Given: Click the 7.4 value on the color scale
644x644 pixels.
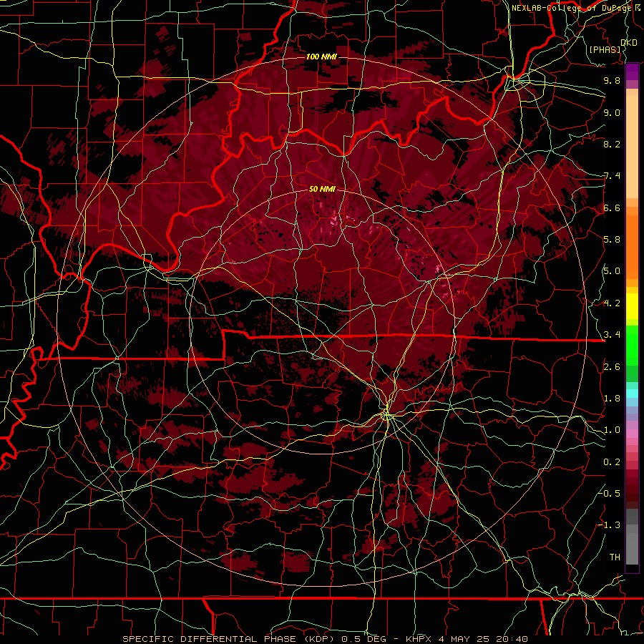Looking at the screenshot, I should click(x=612, y=176).
